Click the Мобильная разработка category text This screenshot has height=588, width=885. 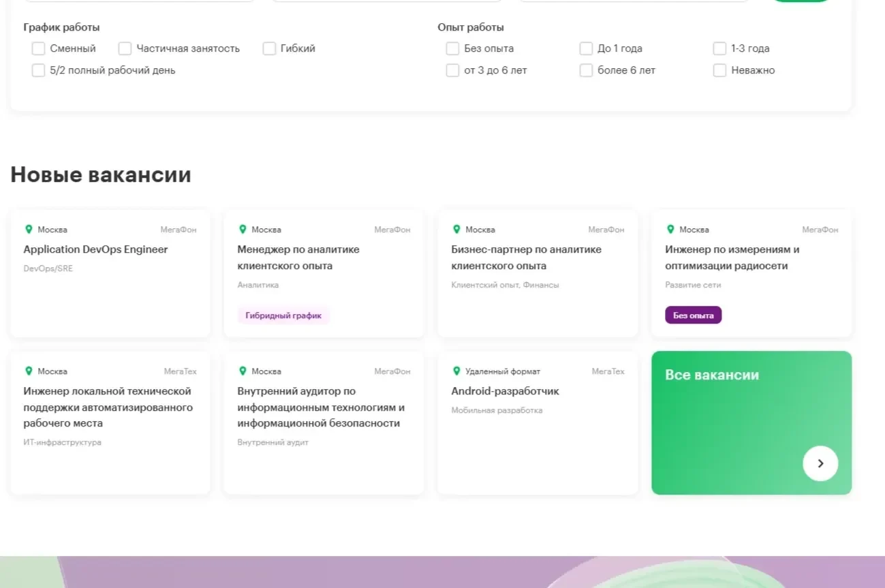click(497, 410)
